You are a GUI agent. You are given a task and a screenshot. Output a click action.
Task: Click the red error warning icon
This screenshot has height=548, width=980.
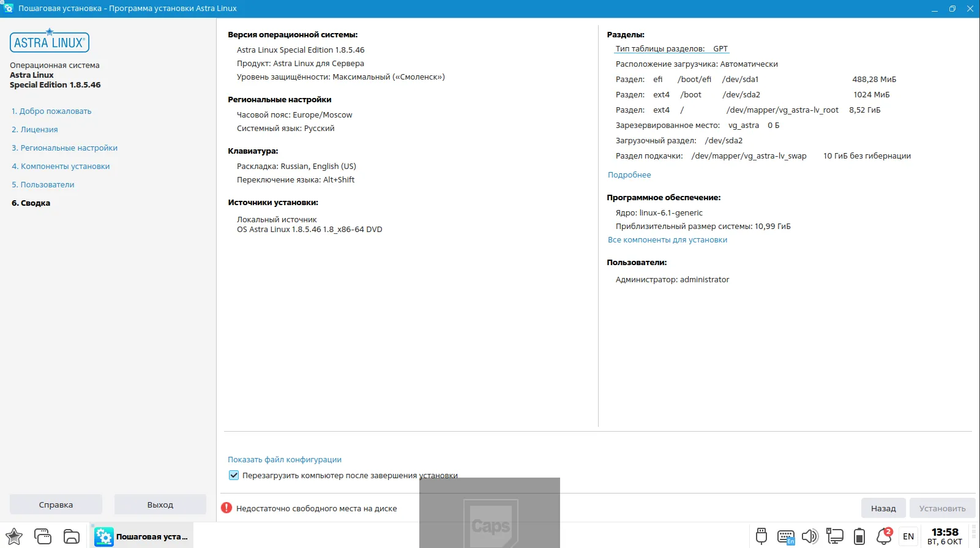(x=226, y=508)
